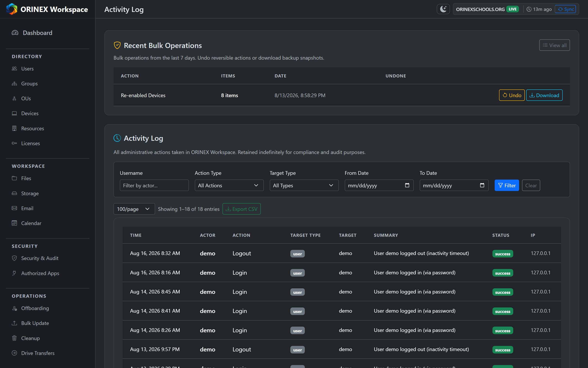Open the From Date calendar picker
588x368 pixels.
coord(407,185)
